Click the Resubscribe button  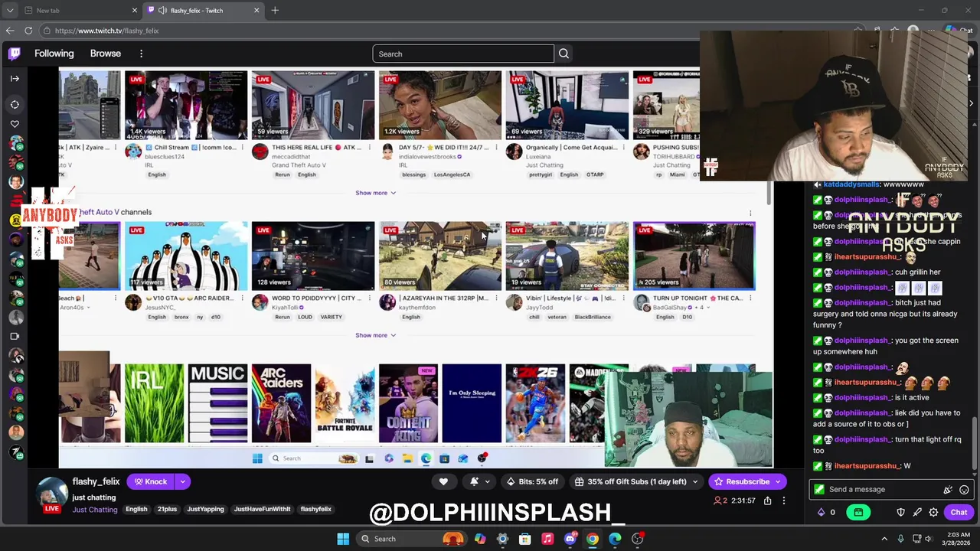pos(747,481)
